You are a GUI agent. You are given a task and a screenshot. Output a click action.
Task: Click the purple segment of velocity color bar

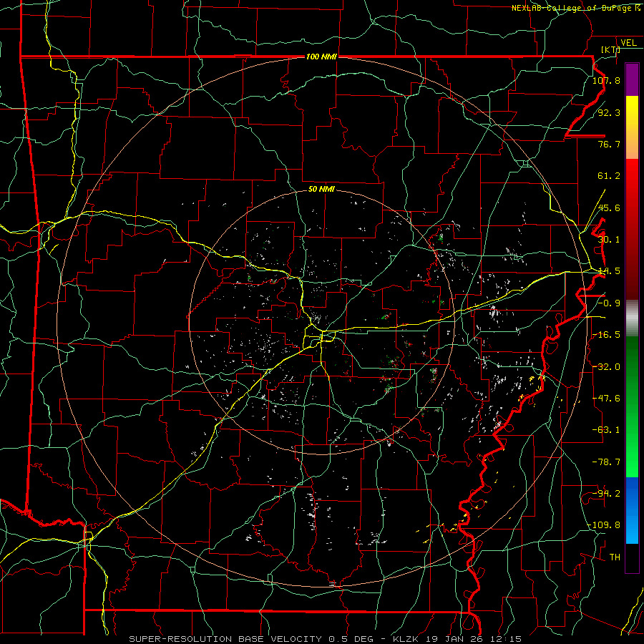tap(632, 80)
